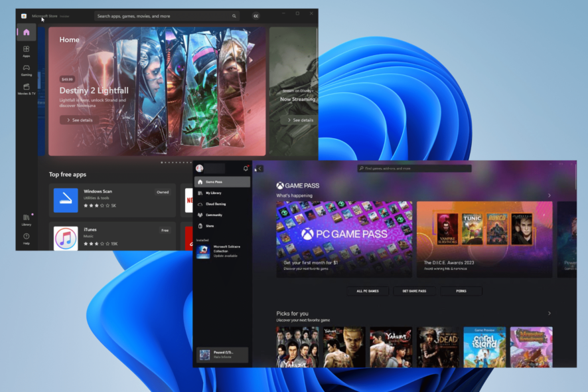
Task: Open the paused Halo Infinite download item
Action: point(222,354)
